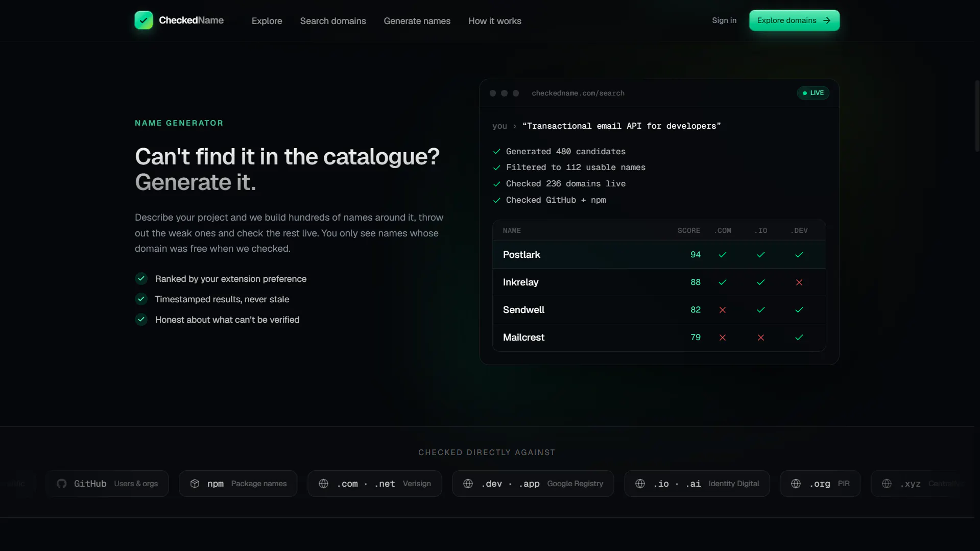Click the arrow icon in Explore domains button
Image resolution: width=980 pixels, height=551 pixels.
pos(827,20)
